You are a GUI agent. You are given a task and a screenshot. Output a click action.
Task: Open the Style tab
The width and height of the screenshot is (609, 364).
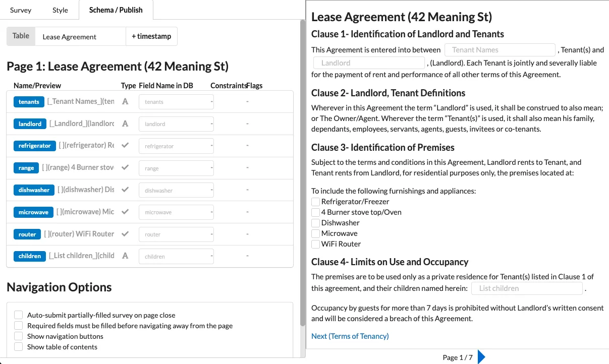[x=61, y=10]
